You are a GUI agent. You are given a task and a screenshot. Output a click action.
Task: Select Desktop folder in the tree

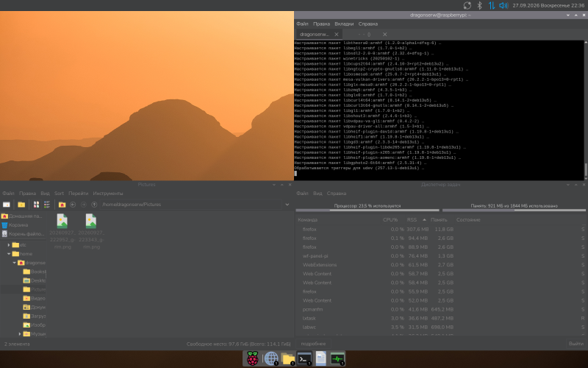34,280
